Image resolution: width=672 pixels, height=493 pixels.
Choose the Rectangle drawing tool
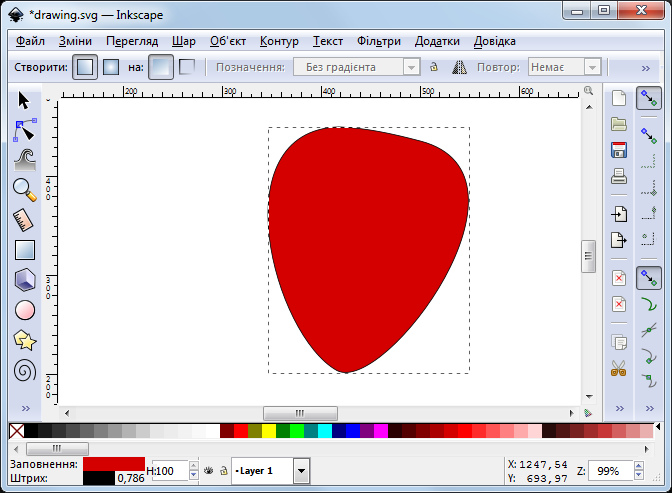pyautogui.click(x=25, y=250)
